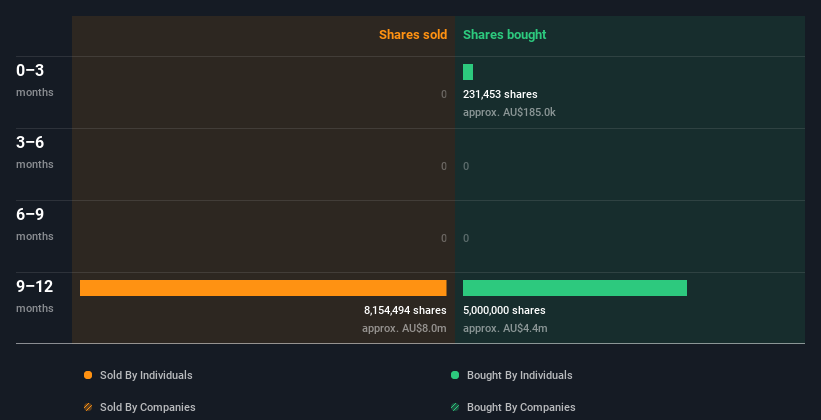Click the orange Sold By Individuals legend dot

click(x=88, y=375)
